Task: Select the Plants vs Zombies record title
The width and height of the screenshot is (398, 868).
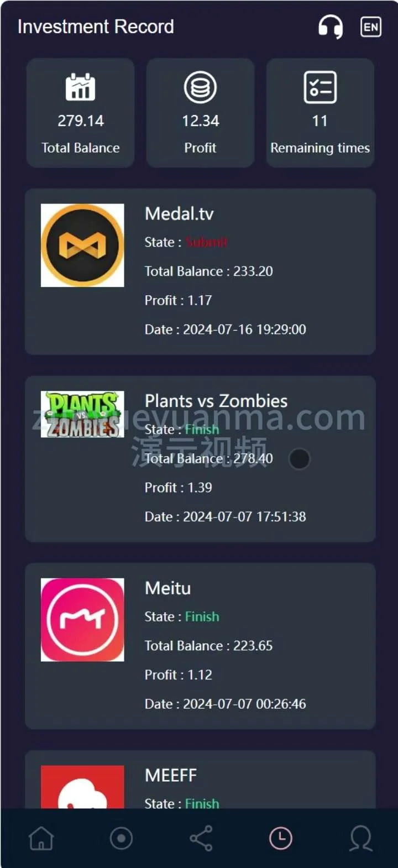Action: tap(216, 401)
